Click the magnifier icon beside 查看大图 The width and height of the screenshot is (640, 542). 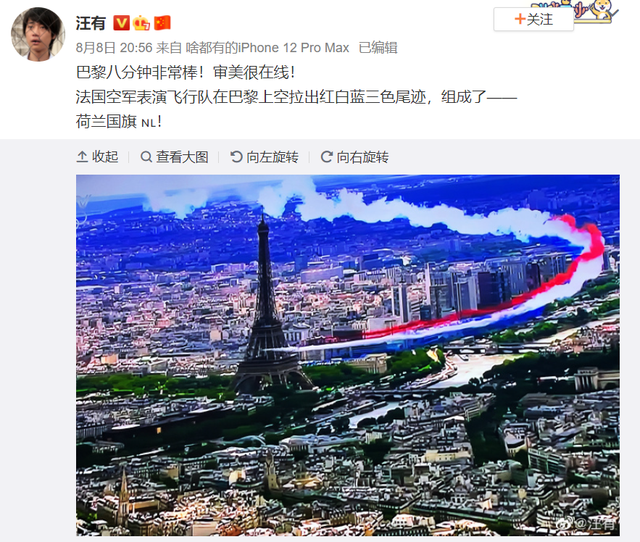(x=146, y=157)
